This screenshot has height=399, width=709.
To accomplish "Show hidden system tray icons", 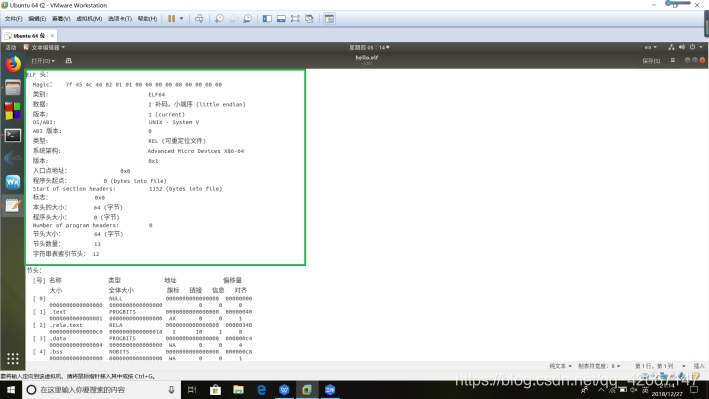I will (x=600, y=390).
